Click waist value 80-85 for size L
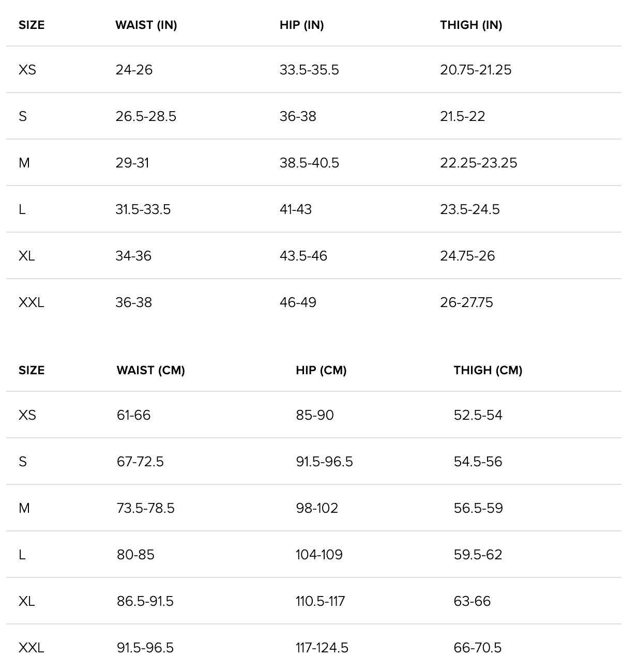The image size is (638, 672). (x=135, y=555)
